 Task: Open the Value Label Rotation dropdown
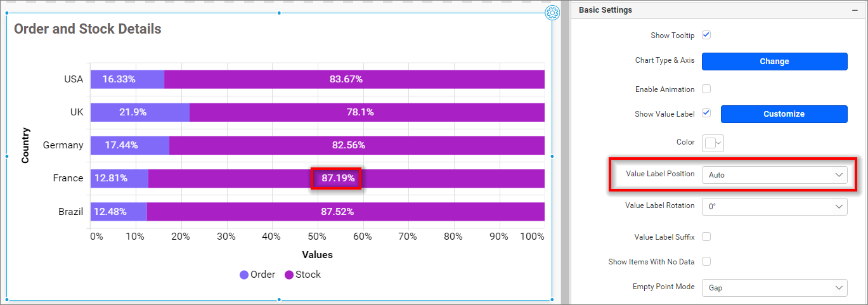click(774, 206)
